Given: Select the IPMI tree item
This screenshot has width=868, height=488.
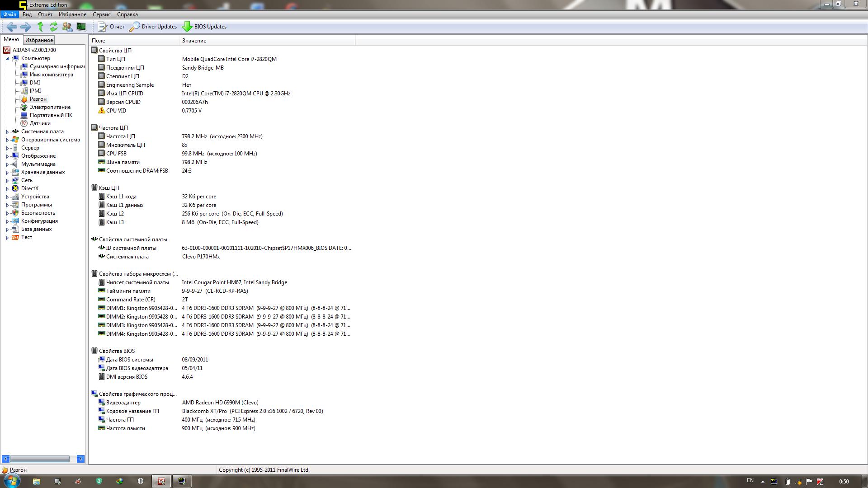Looking at the screenshot, I should [x=35, y=91].
